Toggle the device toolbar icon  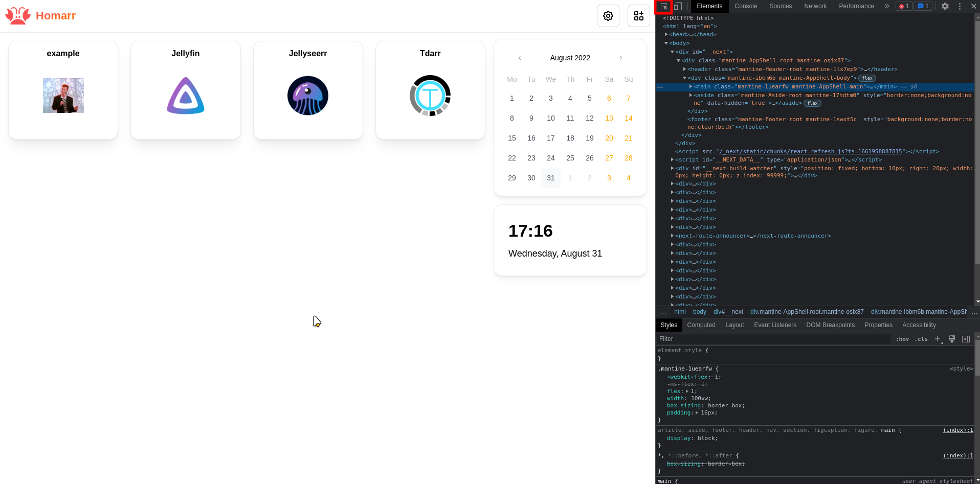click(x=678, y=6)
